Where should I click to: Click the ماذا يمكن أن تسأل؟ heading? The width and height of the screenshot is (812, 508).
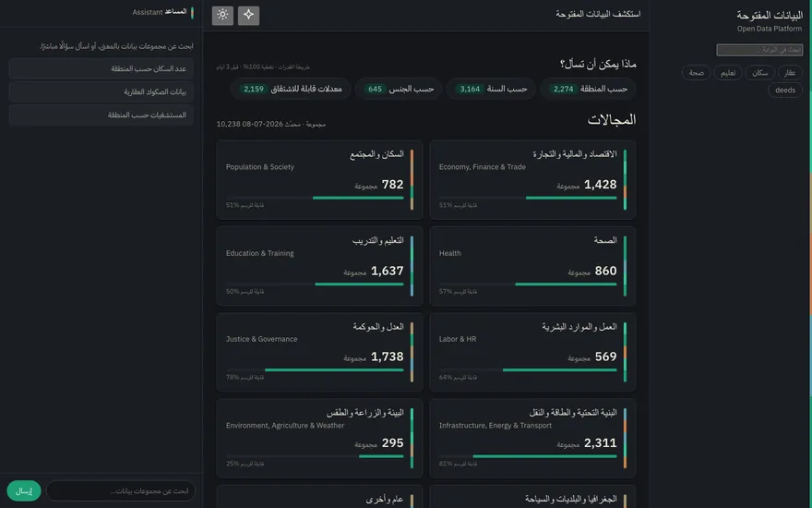click(598, 65)
